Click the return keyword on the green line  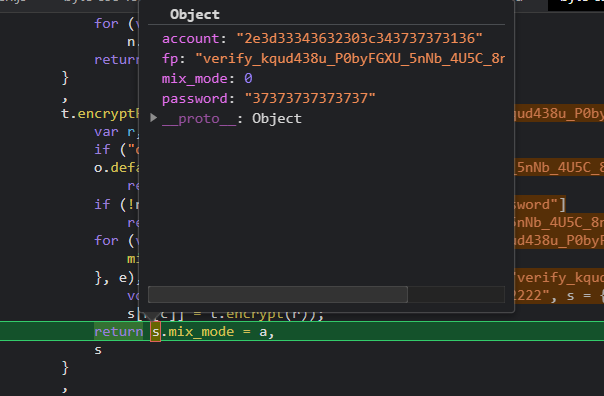coord(119,332)
